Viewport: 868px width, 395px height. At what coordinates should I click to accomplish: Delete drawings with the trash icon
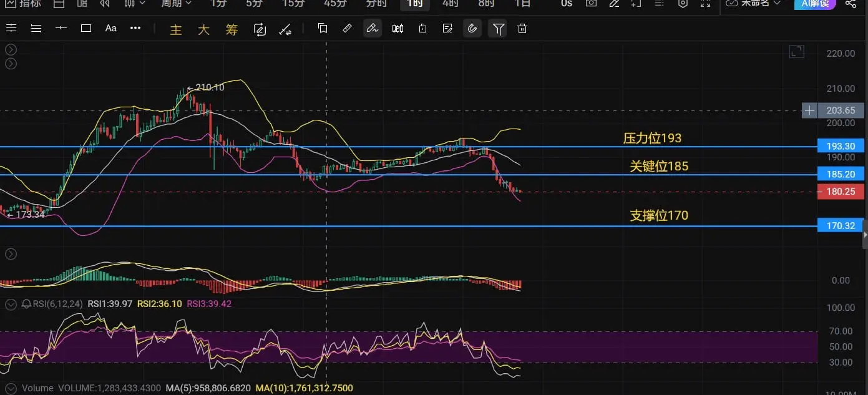tap(523, 28)
